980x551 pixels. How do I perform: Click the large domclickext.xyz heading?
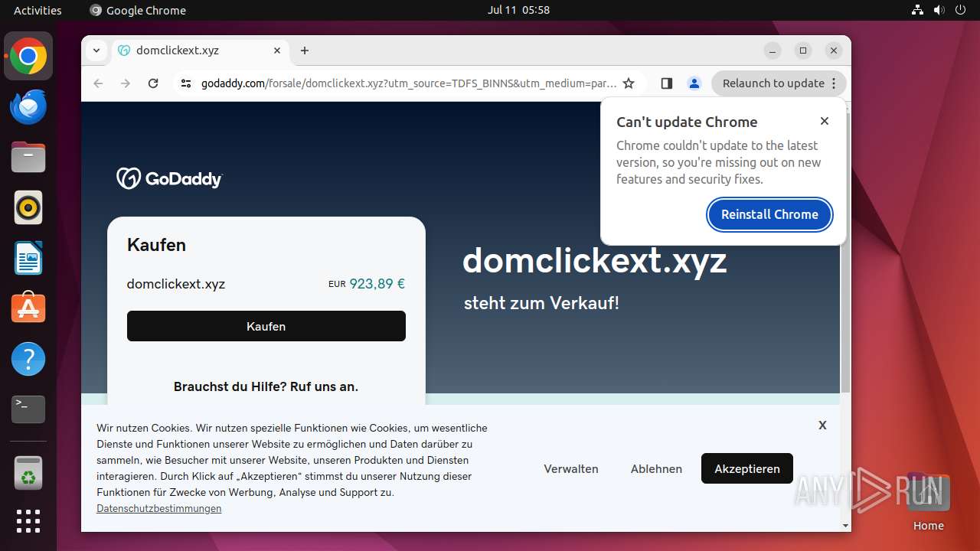(594, 261)
